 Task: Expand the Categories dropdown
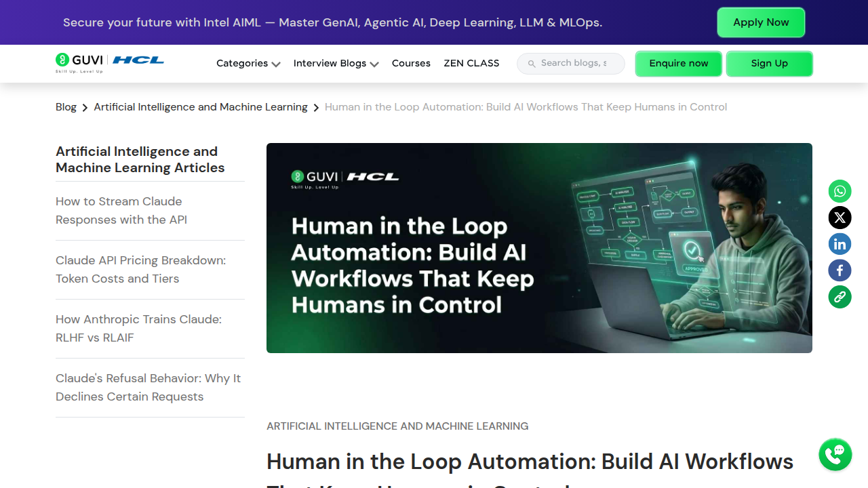(x=248, y=63)
